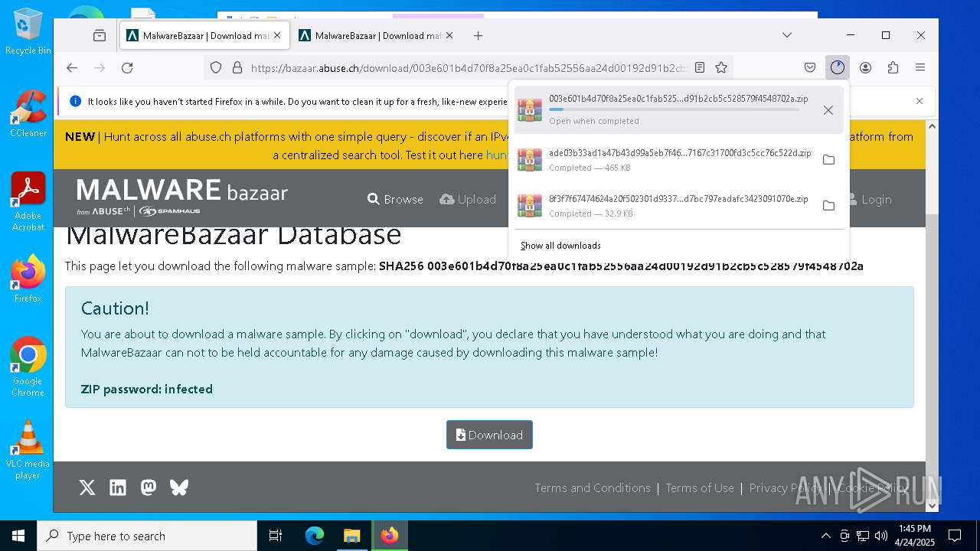Image resolution: width=980 pixels, height=551 pixels.
Task: Click in-progress download progress bar
Action: click(x=674, y=109)
